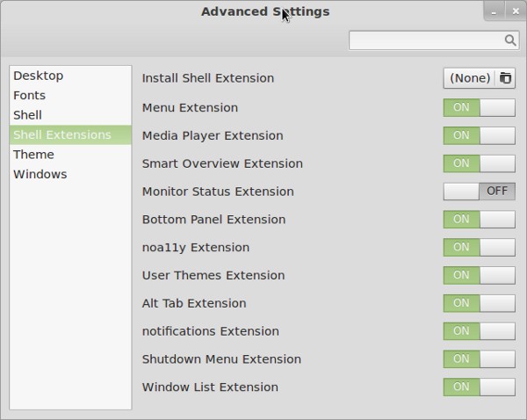This screenshot has width=527, height=420.
Task: Turn off the Alt Tab Extension
Action: click(479, 303)
